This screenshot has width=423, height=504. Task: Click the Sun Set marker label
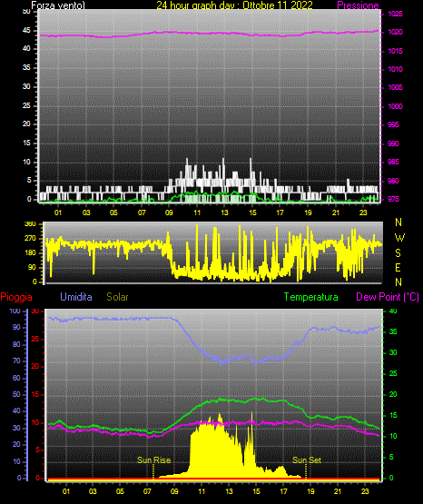pyautogui.click(x=307, y=460)
